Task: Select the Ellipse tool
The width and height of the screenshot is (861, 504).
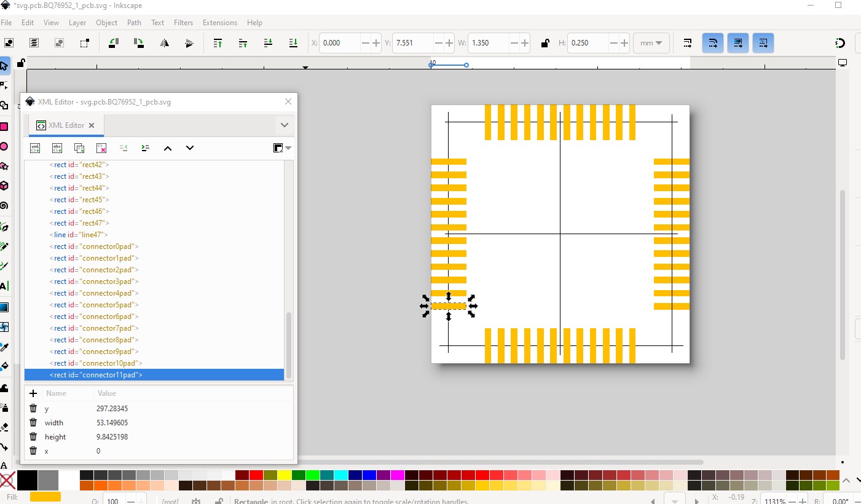Action: point(4,146)
